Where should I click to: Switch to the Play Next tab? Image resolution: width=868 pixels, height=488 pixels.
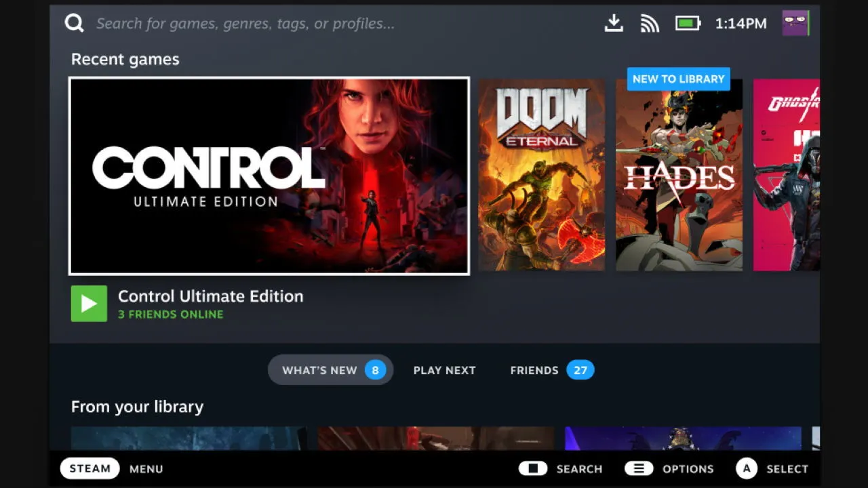point(444,370)
